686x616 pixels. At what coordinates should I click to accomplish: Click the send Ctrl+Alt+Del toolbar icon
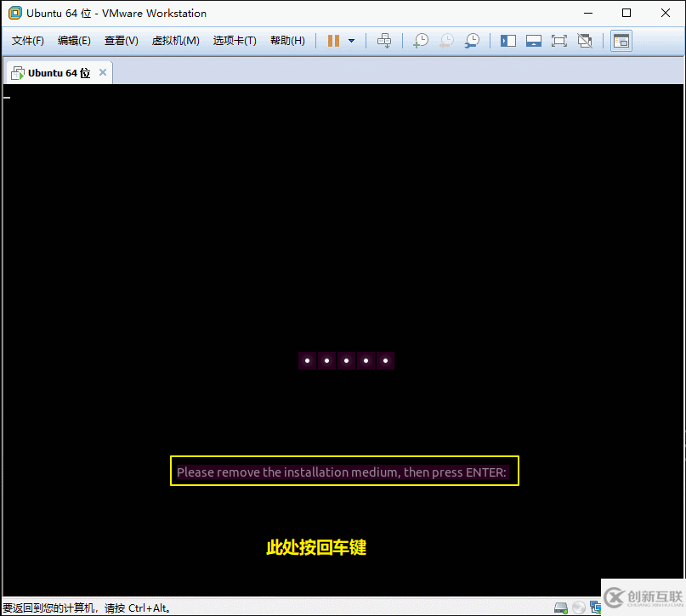[384, 41]
